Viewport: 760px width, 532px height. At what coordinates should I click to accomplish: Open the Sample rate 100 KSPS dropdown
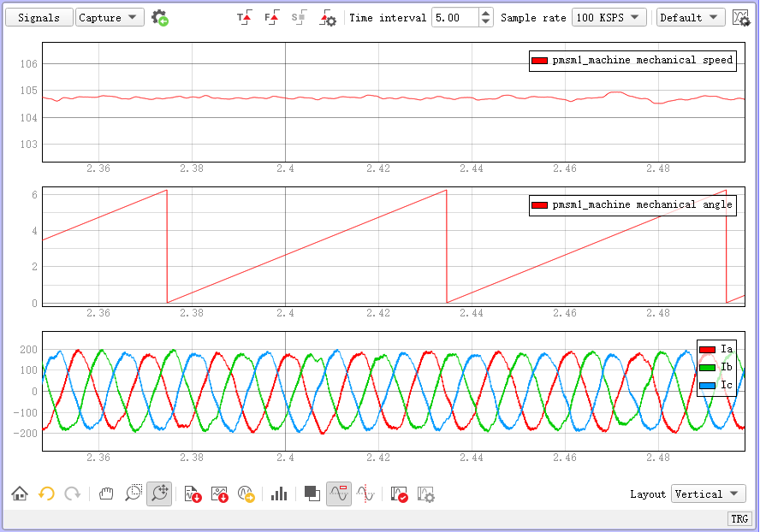tap(609, 18)
